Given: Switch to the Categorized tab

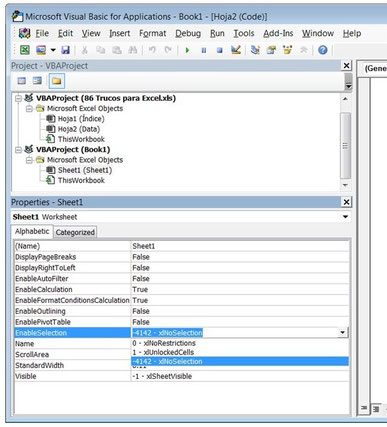Looking at the screenshot, I should pyautogui.click(x=75, y=232).
